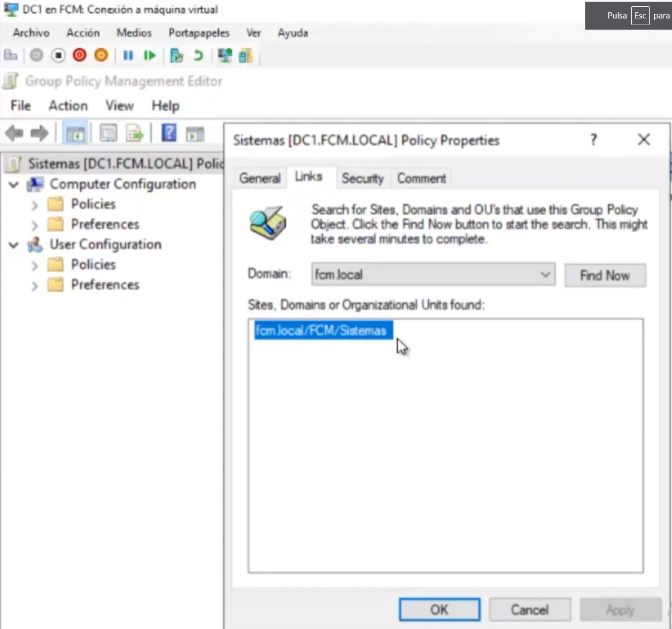Click Cancel in the Policy Properties dialog
672x629 pixels.
tap(529, 609)
